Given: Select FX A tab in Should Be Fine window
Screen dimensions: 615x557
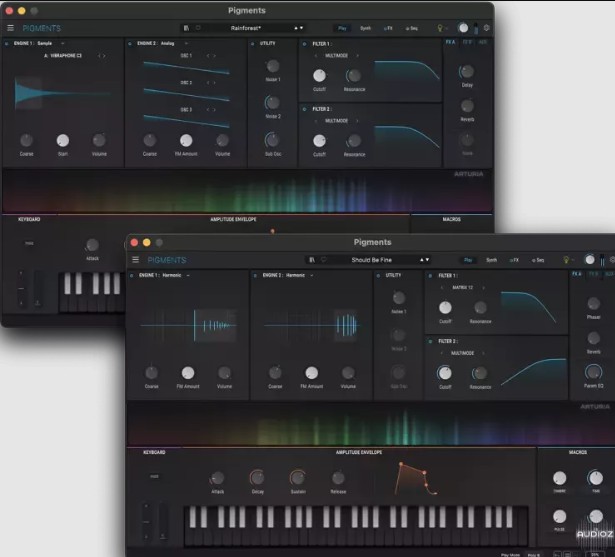Looking at the screenshot, I should tap(577, 274).
